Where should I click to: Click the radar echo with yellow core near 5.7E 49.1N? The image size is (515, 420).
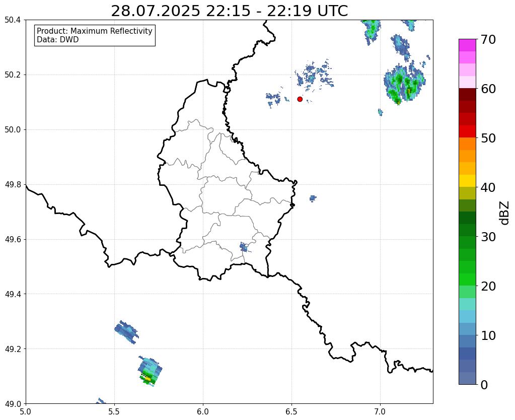(150, 372)
